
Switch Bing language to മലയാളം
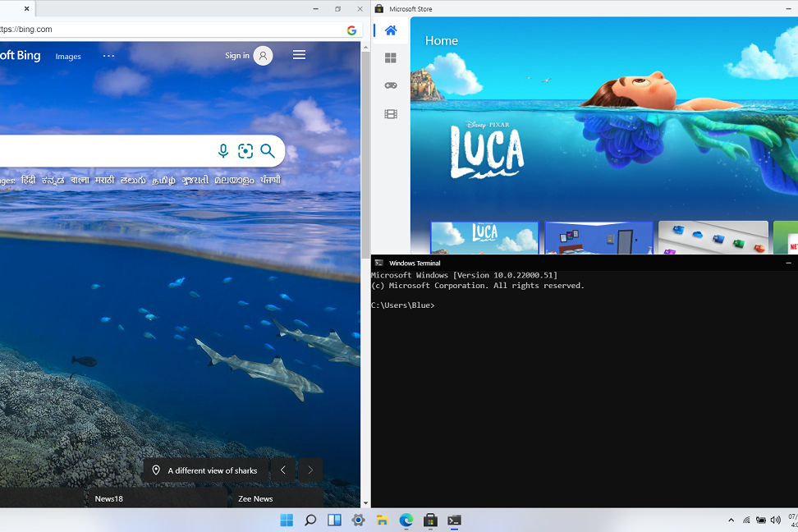pyautogui.click(x=234, y=181)
